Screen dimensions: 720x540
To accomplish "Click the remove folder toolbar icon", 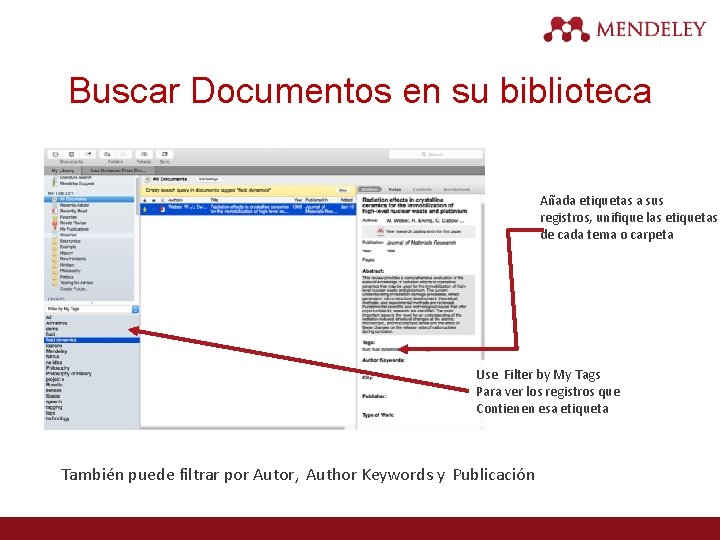I will click(x=124, y=154).
